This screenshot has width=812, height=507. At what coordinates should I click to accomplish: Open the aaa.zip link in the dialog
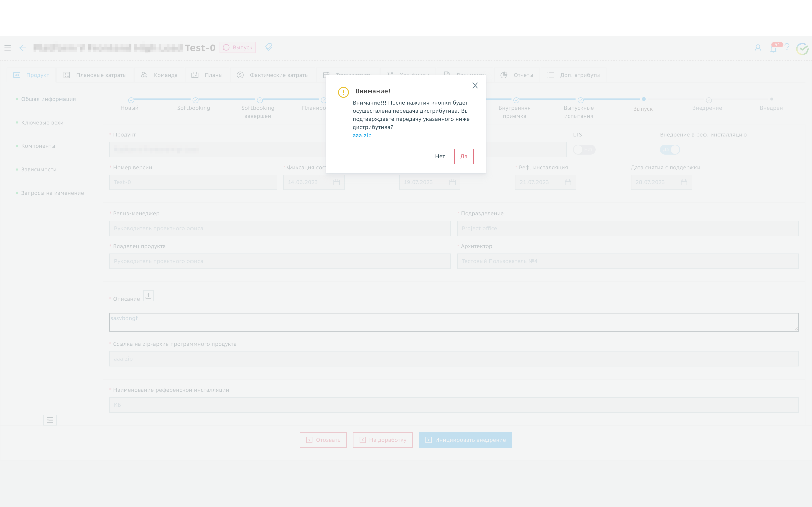pyautogui.click(x=362, y=136)
